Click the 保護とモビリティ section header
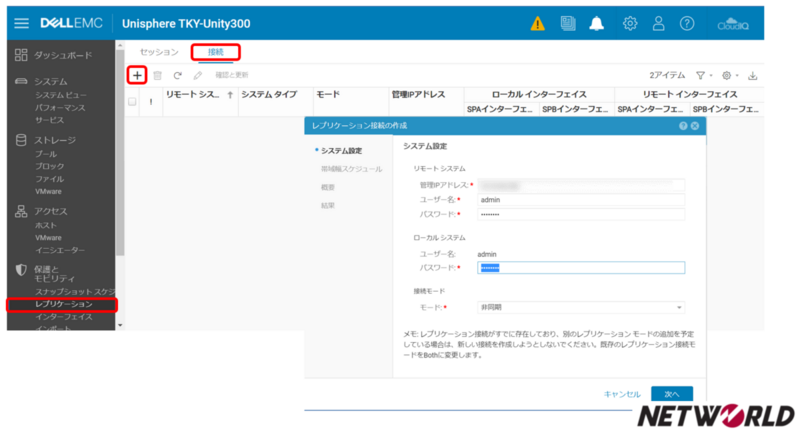 54,274
